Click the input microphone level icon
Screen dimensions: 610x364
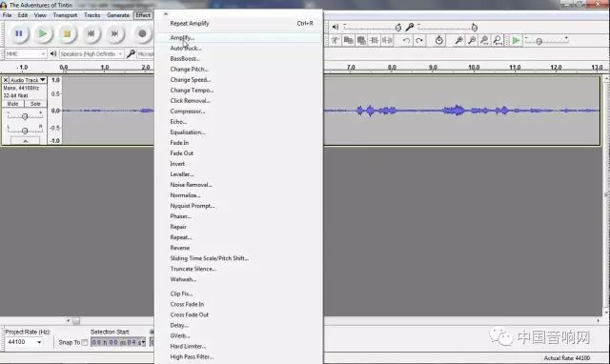point(409,27)
